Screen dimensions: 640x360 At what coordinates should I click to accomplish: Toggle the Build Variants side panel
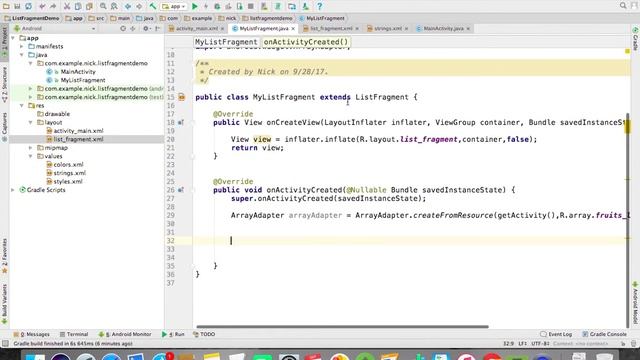[x=4, y=304]
